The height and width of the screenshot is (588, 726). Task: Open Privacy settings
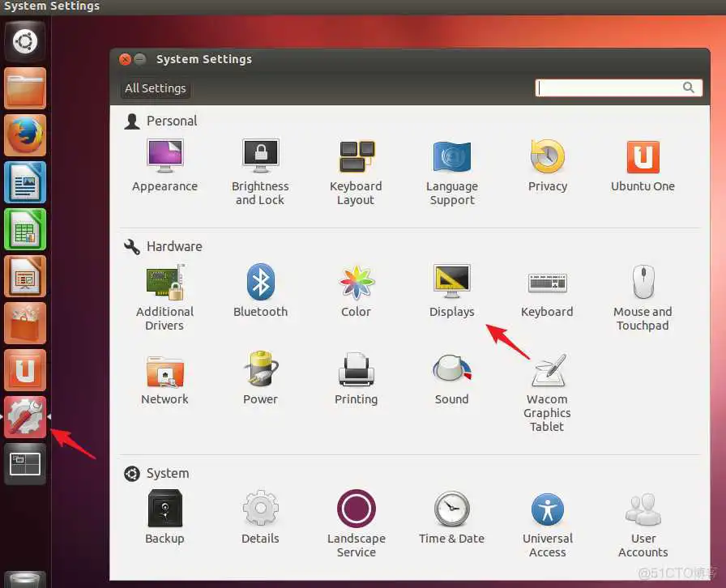pos(547,162)
